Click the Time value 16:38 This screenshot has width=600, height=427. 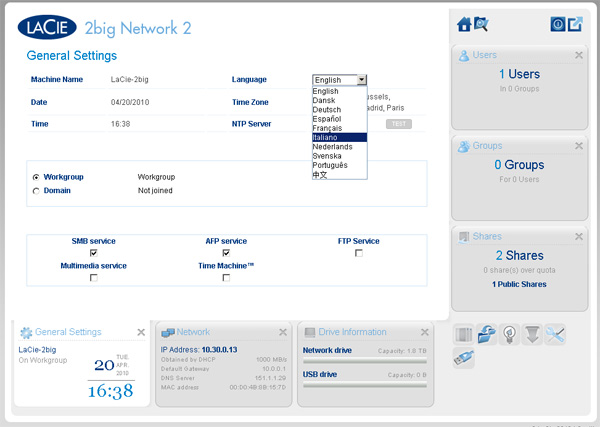coord(121,124)
